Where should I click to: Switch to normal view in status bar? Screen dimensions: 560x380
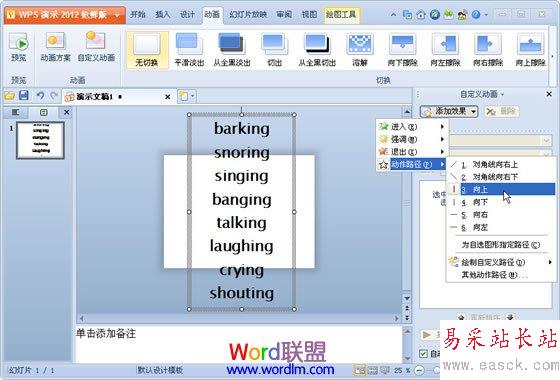click(x=360, y=370)
